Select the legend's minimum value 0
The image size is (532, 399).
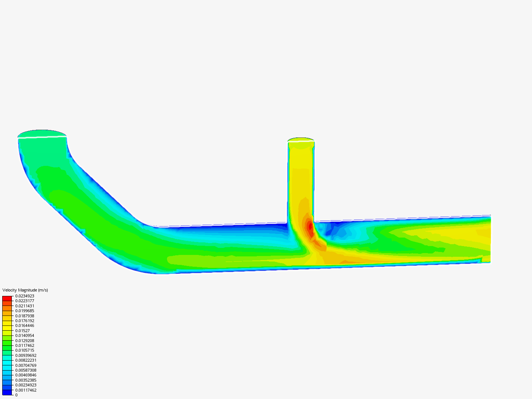[16, 395]
